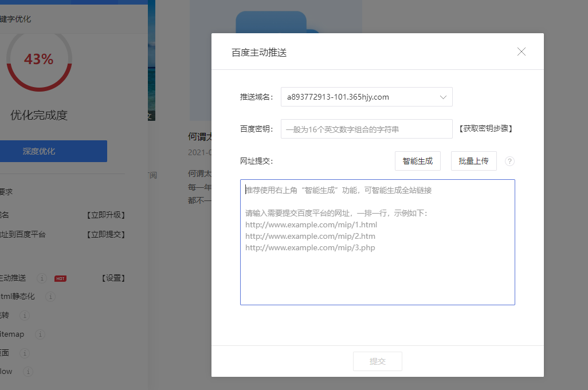Click the 立即升级 link
The image size is (588, 390).
[x=106, y=215]
